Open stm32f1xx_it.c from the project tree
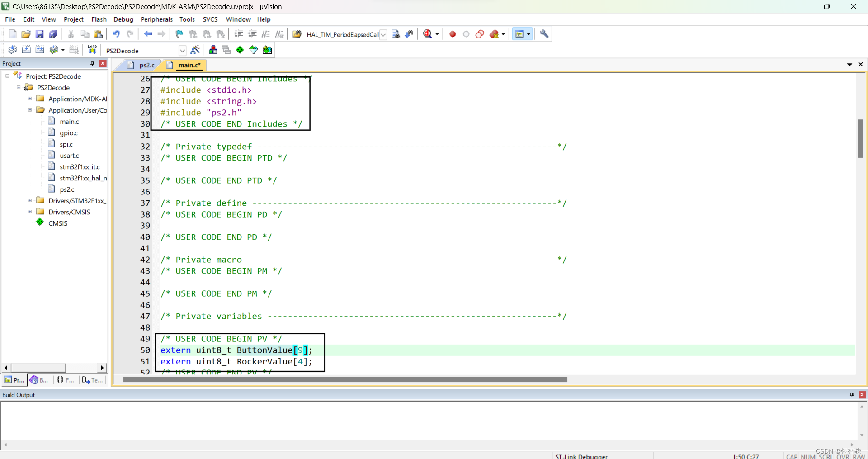868x459 pixels. (x=80, y=166)
